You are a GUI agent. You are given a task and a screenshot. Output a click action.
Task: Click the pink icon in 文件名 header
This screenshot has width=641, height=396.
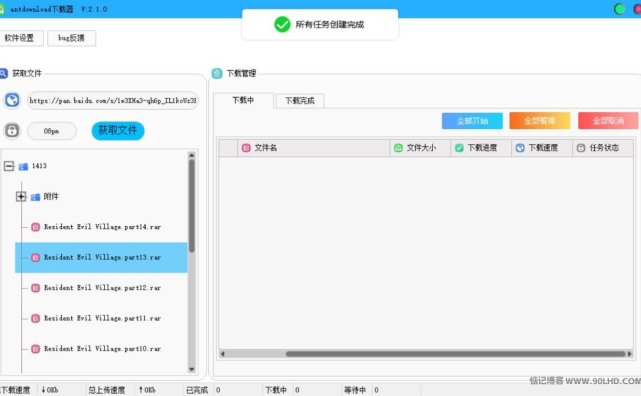click(246, 148)
